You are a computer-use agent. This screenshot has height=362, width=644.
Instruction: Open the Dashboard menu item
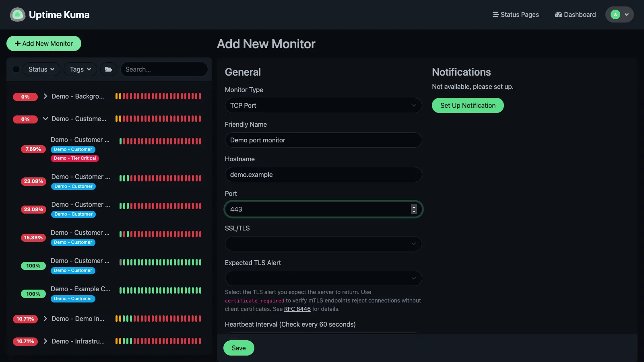coord(575,14)
